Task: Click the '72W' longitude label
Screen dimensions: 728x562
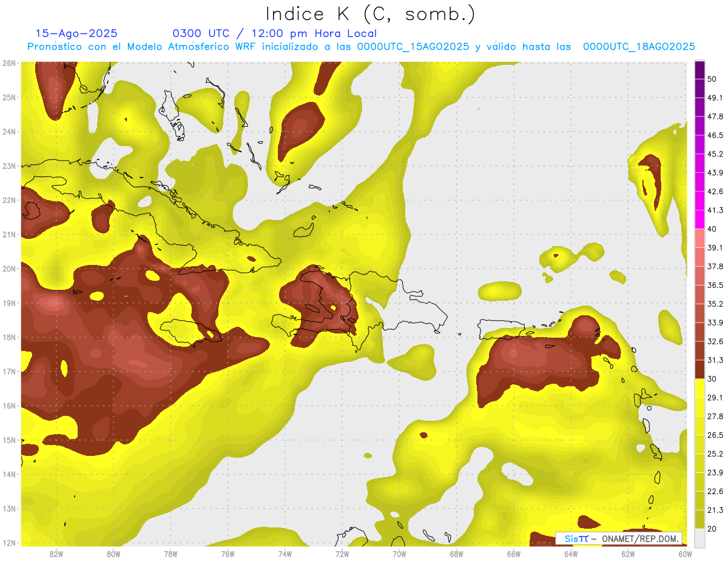Action: [x=342, y=554]
